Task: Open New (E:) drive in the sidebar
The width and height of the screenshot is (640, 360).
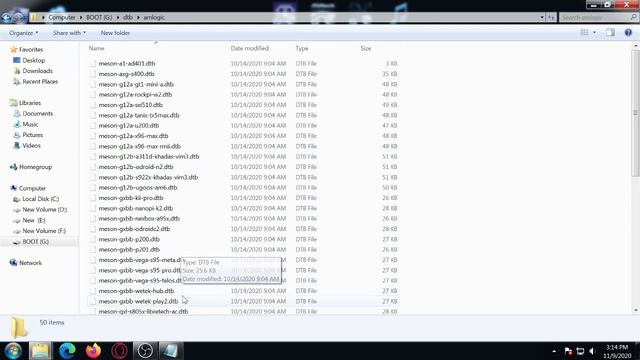Action: click(33, 220)
